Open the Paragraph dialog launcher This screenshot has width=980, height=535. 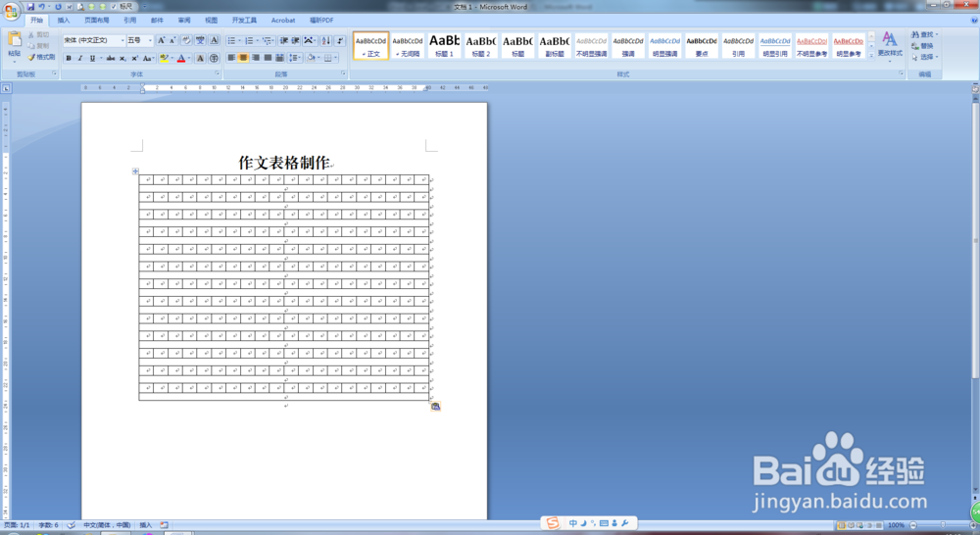[343, 73]
